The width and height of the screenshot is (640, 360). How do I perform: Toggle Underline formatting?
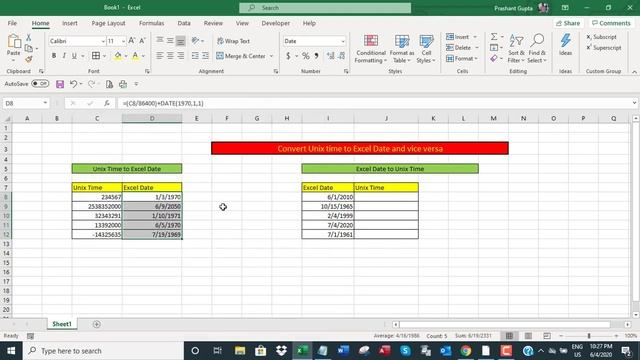74,56
